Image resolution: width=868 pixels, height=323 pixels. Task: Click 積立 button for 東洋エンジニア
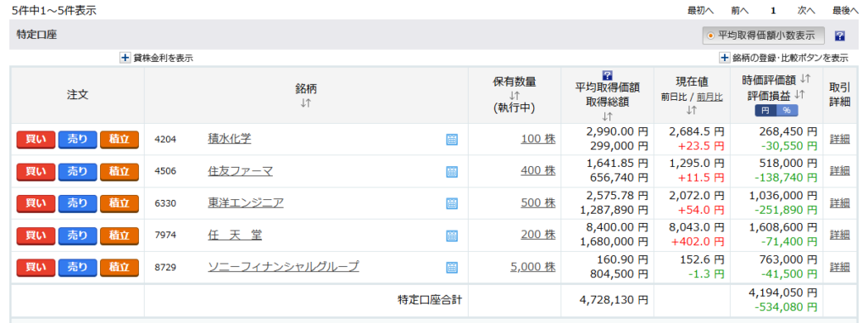pyautogui.click(x=119, y=203)
